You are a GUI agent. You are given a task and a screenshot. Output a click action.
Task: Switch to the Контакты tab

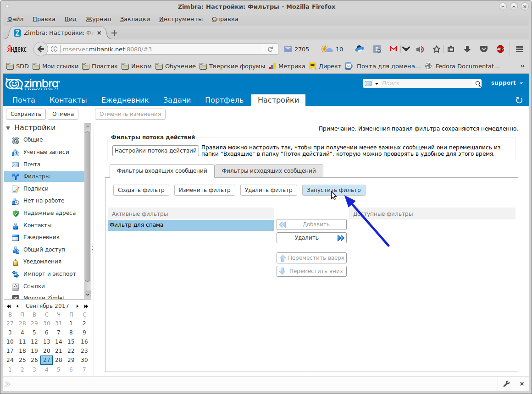[x=68, y=100]
